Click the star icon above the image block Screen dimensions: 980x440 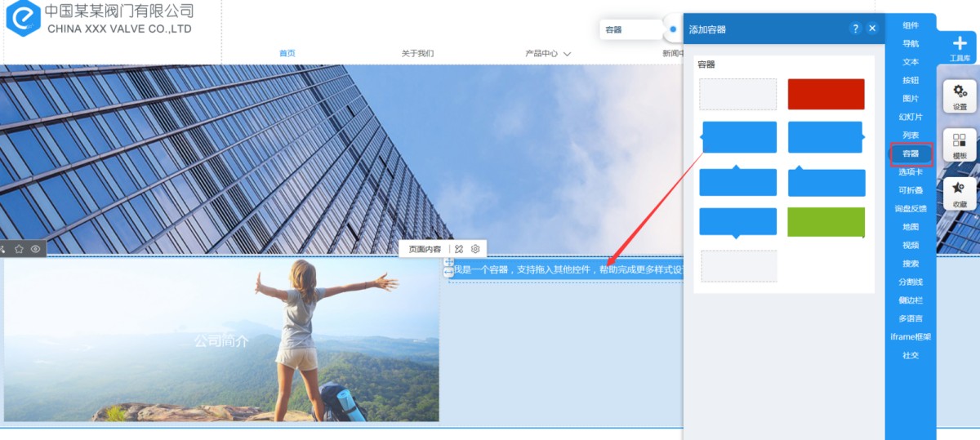pyautogui.click(x=19, y=249)
